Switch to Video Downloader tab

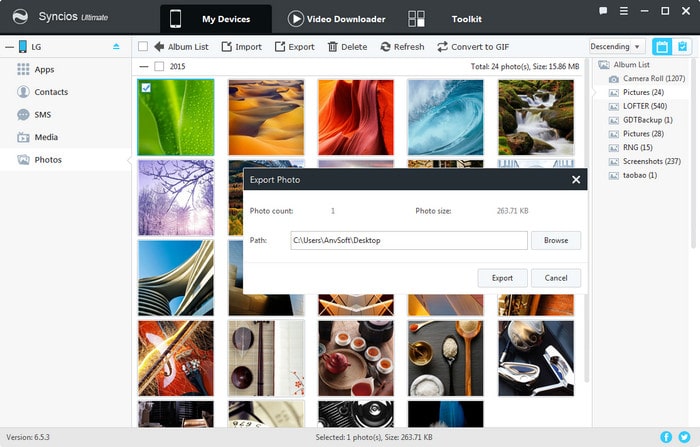point(336,19)
